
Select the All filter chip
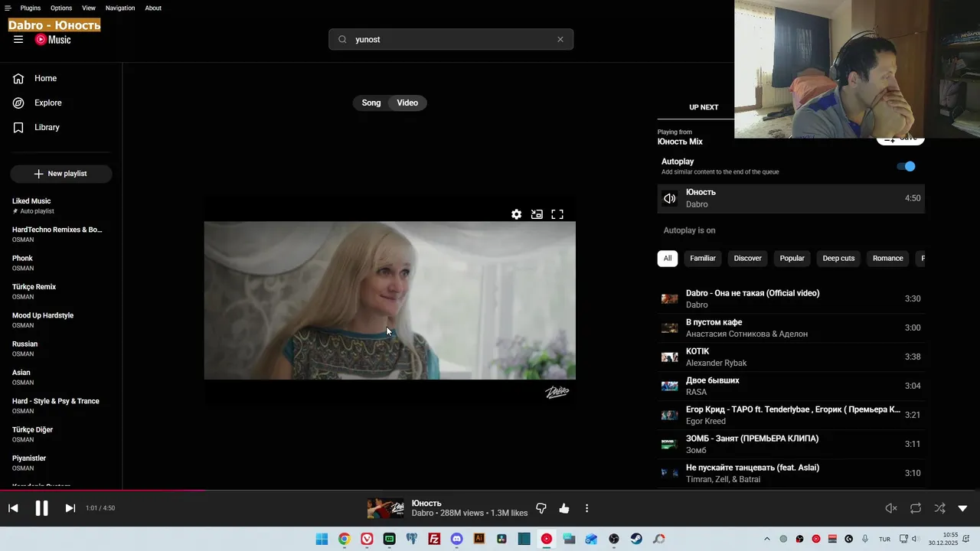click(668, 258)
